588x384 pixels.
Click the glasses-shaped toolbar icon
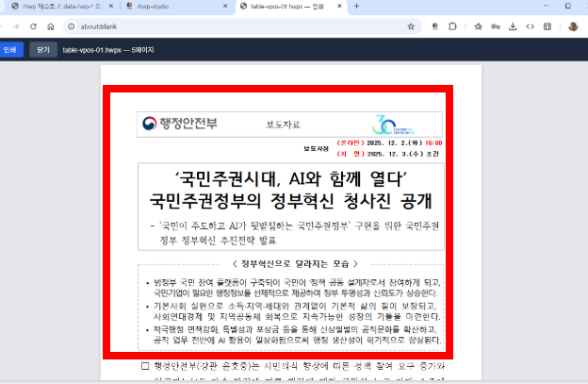click(x=496, y=26)
